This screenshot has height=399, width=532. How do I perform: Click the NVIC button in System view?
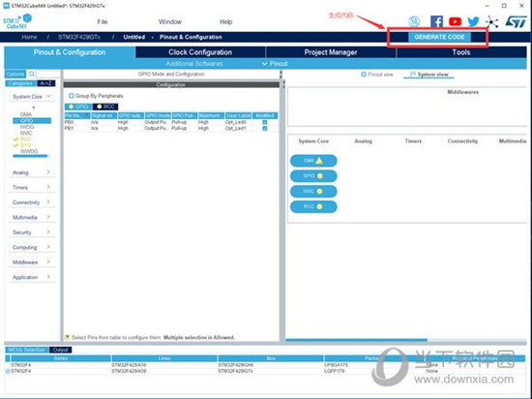(x=313, y=191)
